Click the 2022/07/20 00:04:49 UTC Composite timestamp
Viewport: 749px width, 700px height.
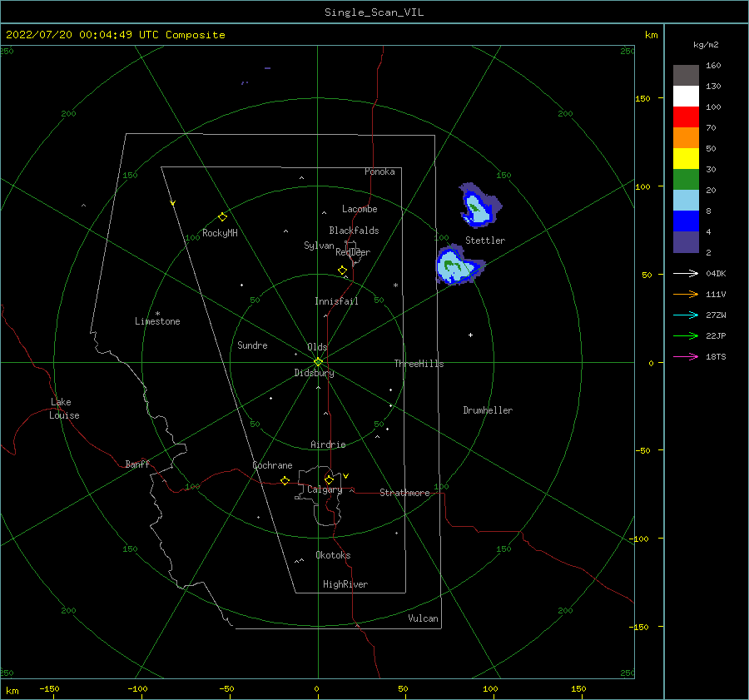(115, 35)
